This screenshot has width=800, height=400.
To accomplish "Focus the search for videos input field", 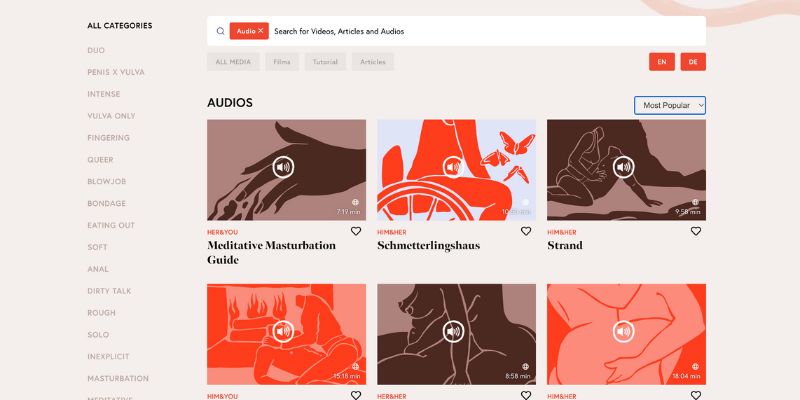I will pyautogui.click(x=487, y=31).
